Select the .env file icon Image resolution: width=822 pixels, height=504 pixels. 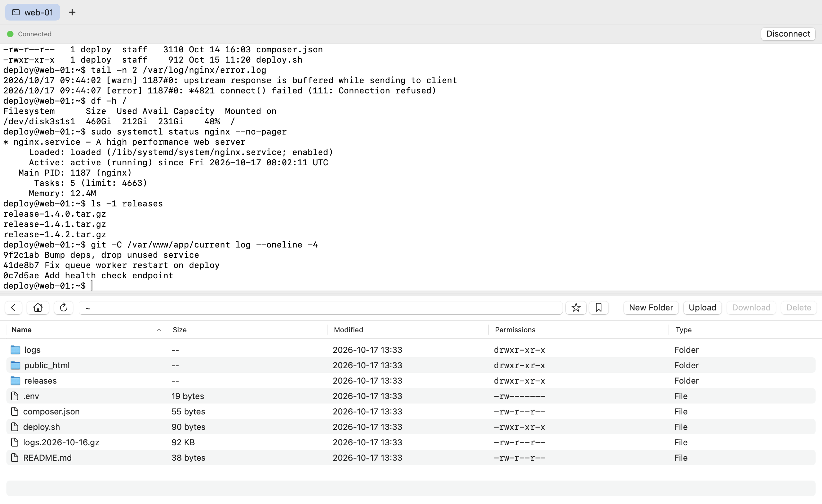point(15,395)
